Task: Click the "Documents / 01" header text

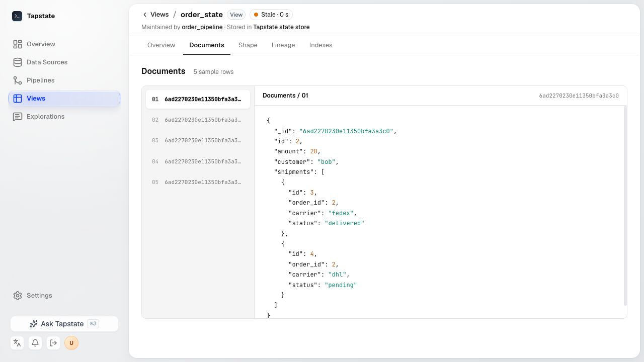Action: [285, 96]
